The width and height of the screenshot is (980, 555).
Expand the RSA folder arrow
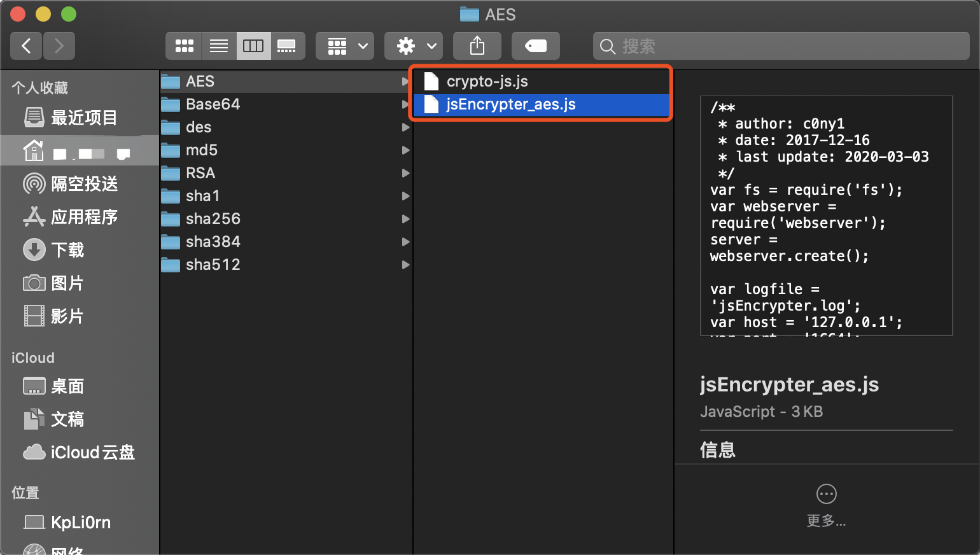(405, 173)
